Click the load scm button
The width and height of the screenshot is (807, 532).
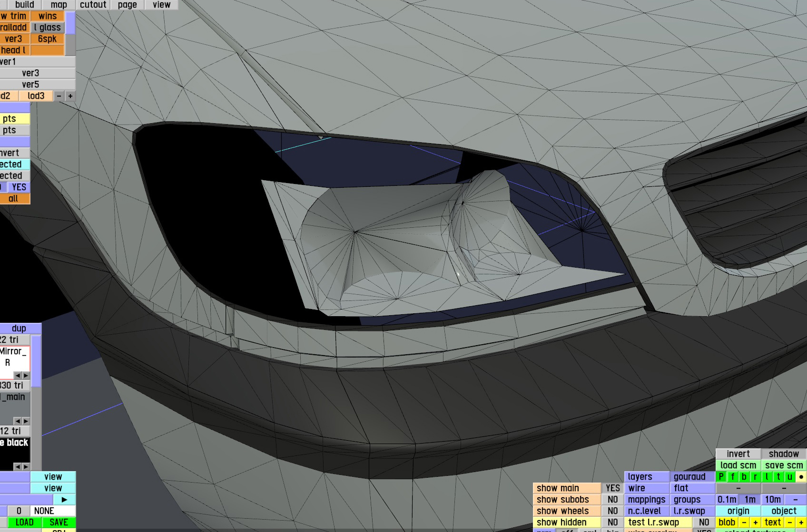[738, 465]
